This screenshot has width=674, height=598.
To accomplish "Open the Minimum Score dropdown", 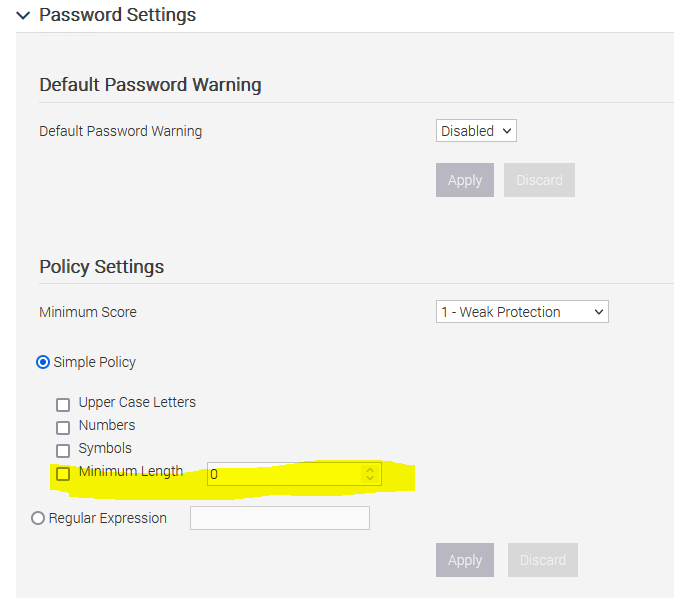I will (522, 312).
